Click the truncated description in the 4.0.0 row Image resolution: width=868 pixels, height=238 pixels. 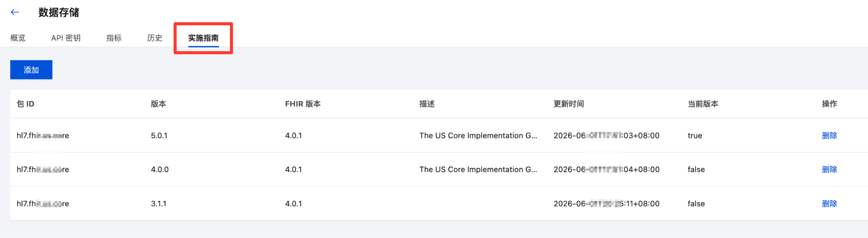478,169
